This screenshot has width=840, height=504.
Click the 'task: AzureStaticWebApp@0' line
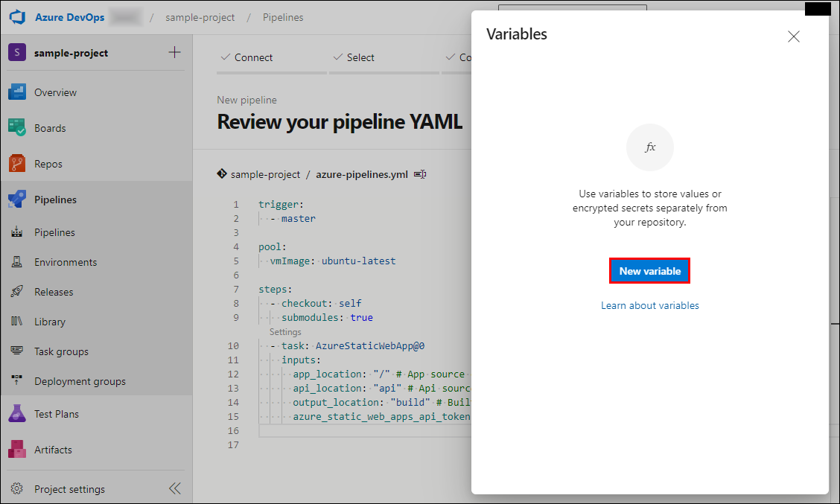pos(353,346)
